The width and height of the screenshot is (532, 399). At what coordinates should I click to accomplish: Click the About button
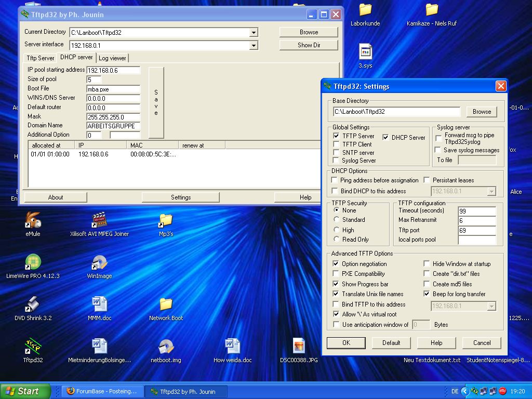[x=56, y=197]
